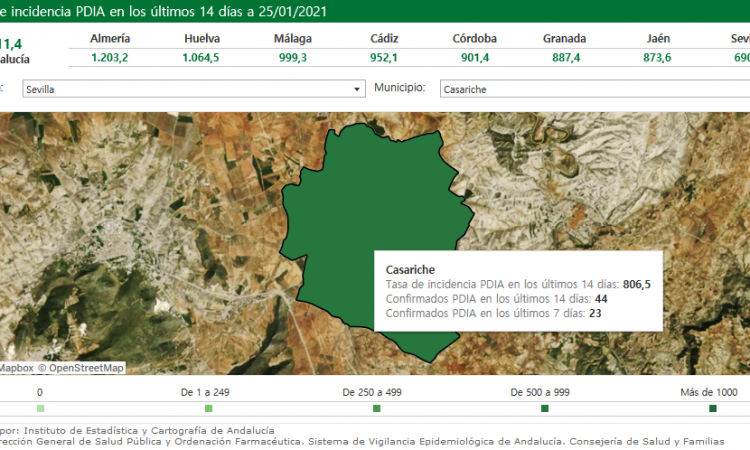The image size is (750, 450).
Task: Select the Málaga province header
Action: 293,38
